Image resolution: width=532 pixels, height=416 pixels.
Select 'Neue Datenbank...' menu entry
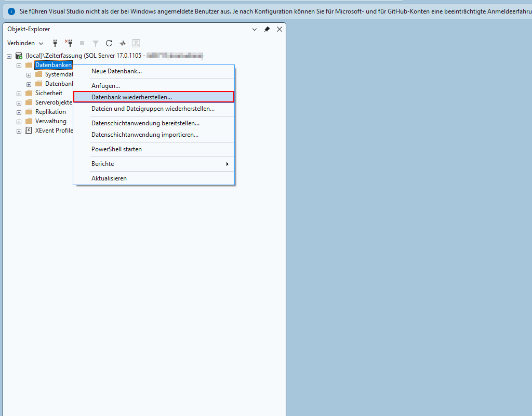116,71
